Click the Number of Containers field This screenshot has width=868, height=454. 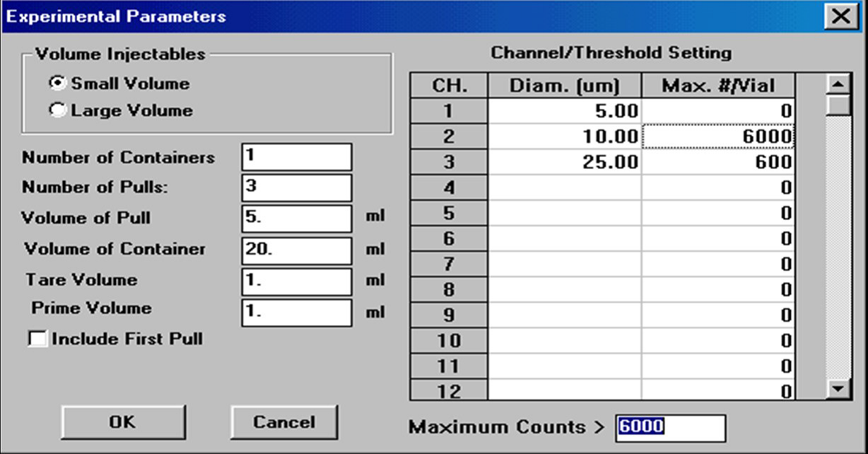[296, 157]
